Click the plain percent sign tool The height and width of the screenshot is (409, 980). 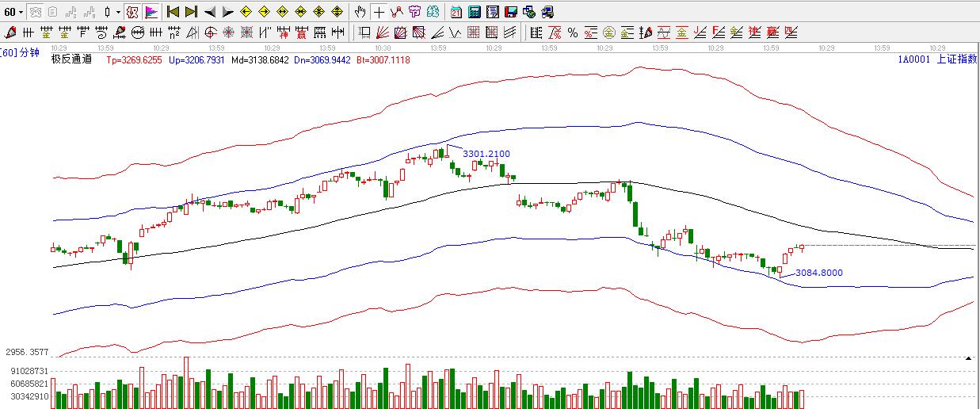point(572,32)
